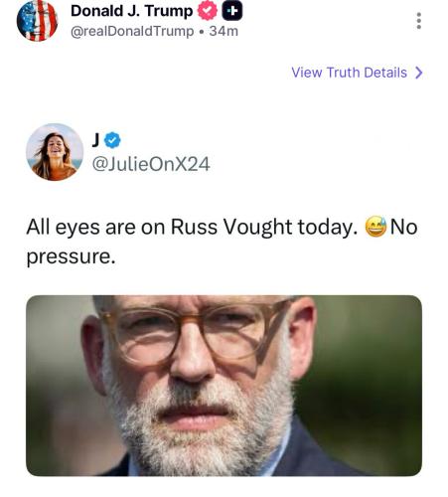
Task: Click the words 'All eyes are on'
Action: click(x=95, y=228)
